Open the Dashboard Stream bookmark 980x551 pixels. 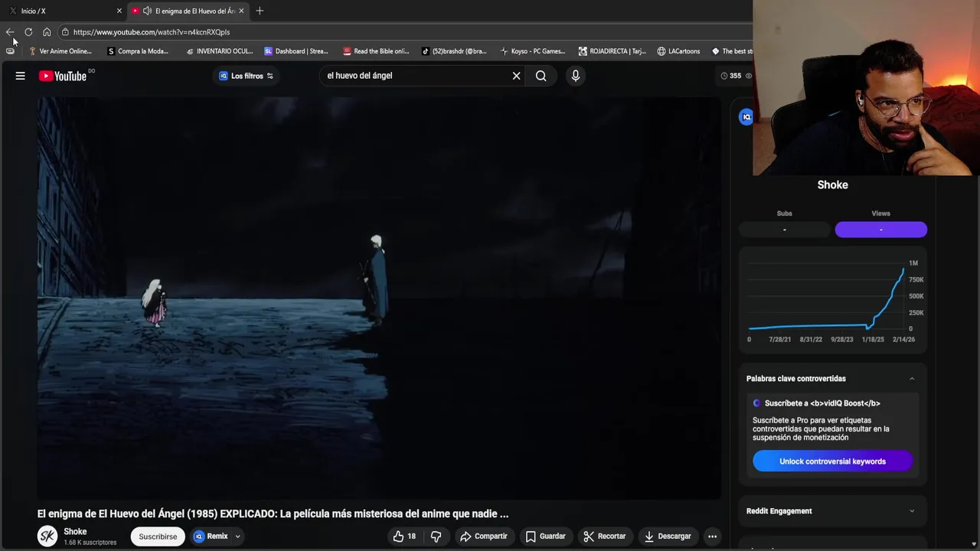(x=296, y=51)
